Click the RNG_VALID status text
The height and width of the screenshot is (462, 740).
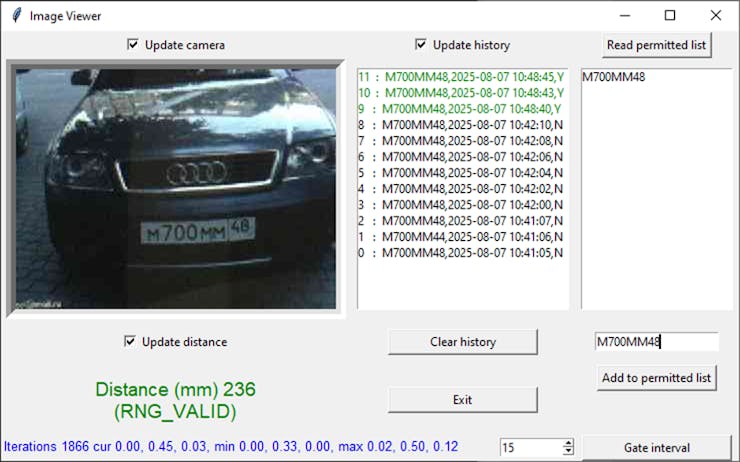tap(175, 412)
